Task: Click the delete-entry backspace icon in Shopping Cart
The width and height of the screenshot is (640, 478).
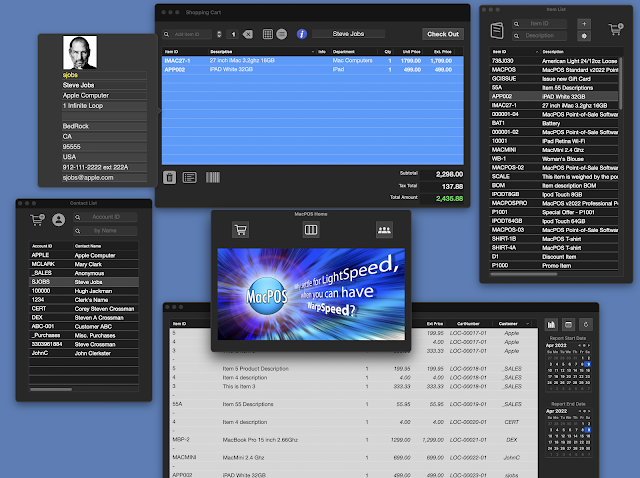Action: [x=248, y=34]
